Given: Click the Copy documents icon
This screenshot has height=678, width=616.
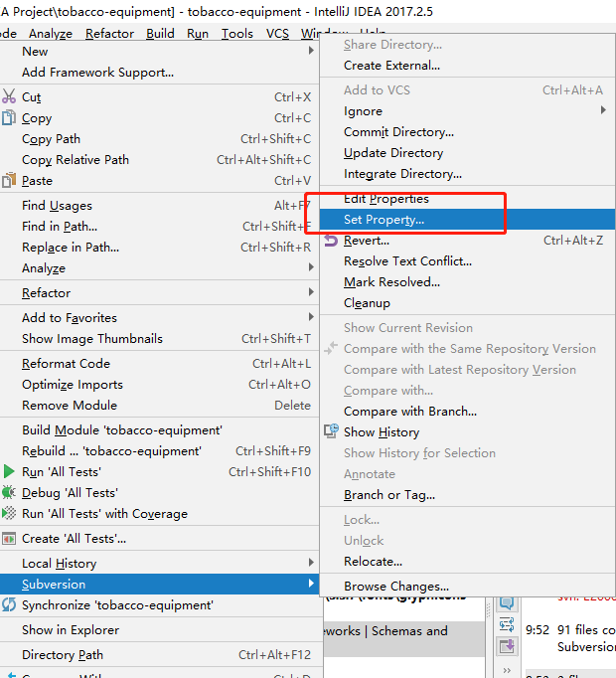Looking at the screenshot, I should (9, 117).
